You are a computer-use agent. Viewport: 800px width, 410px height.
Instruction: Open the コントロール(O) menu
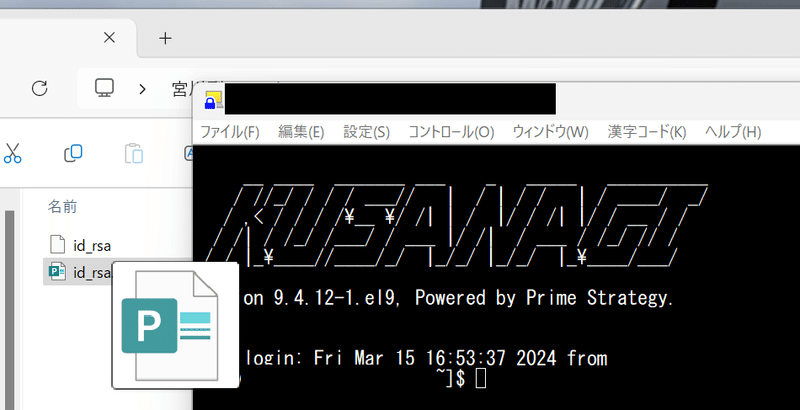pyautogui.click(x=452, y=132)
